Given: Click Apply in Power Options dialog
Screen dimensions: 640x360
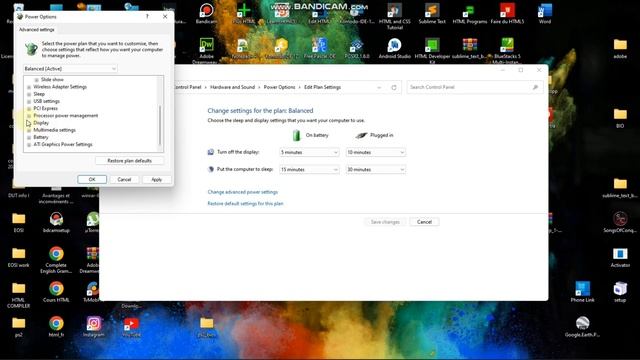Looking at the screenshot, I should 156,180.
